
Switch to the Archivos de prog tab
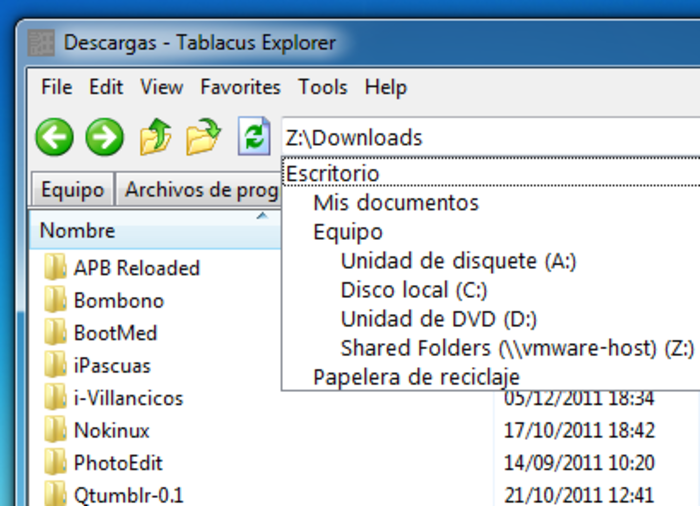pyautogui.click(x=199, y=190)
